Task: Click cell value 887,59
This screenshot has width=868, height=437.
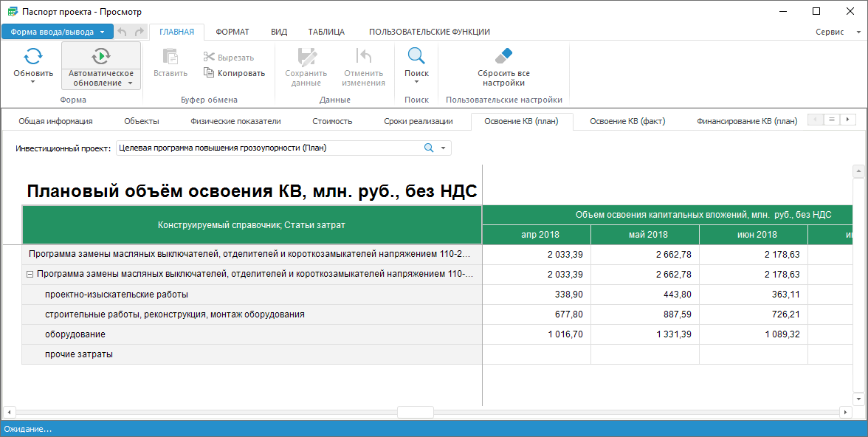Action: [x=645, y=314]
